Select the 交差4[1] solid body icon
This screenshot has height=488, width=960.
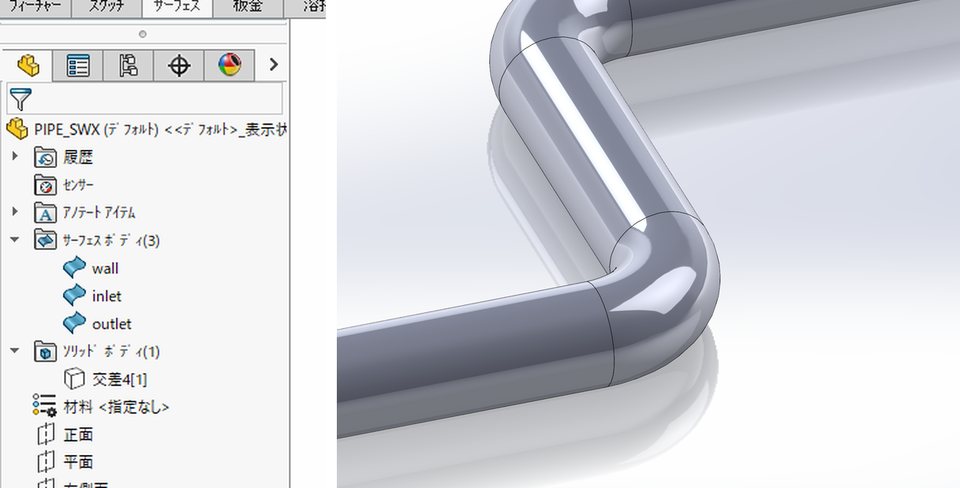pyautogui.click(x=74, y=378)
